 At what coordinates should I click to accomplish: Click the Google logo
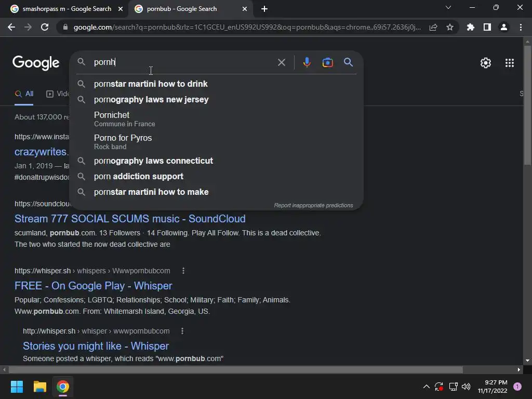coord(36,63)
